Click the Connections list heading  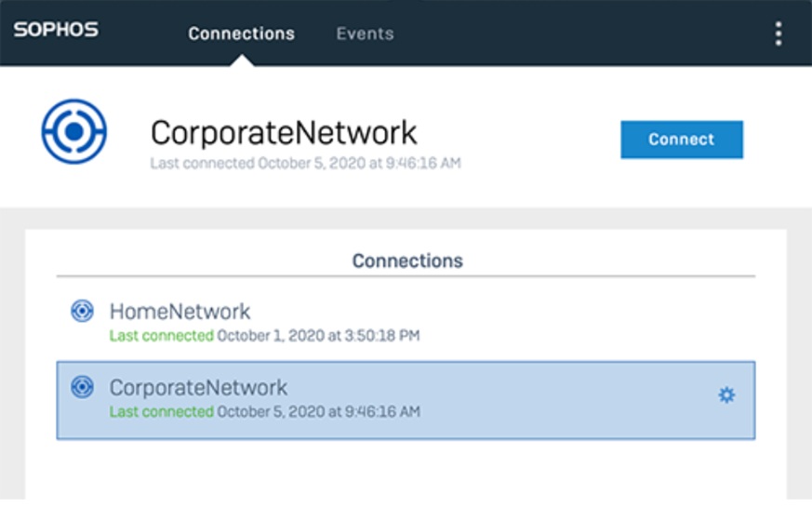pyautogui.click(x=406, y=260)
